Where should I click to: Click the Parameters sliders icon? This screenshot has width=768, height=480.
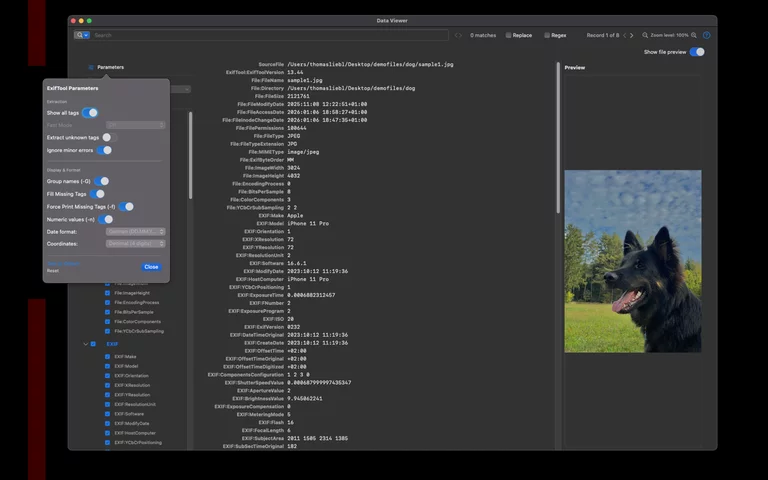pos(90,67)
